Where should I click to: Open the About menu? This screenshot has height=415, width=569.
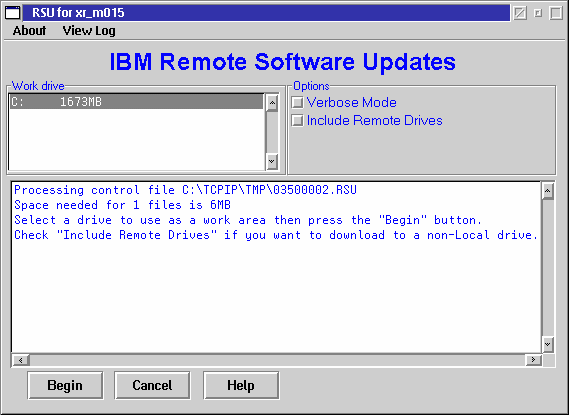coord(29,30)
